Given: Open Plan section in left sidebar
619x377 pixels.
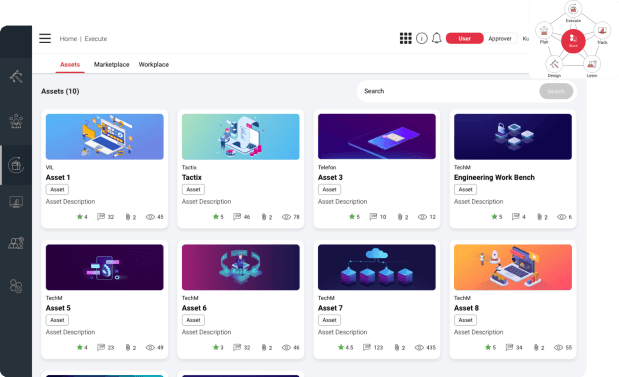Looking at the screenshot, I should tap(16, 121).
